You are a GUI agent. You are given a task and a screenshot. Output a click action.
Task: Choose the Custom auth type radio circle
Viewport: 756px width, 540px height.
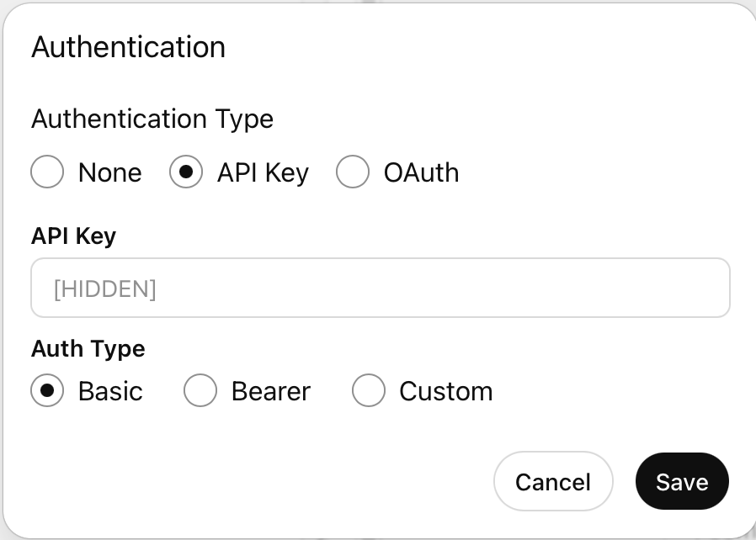click(369, 391)
